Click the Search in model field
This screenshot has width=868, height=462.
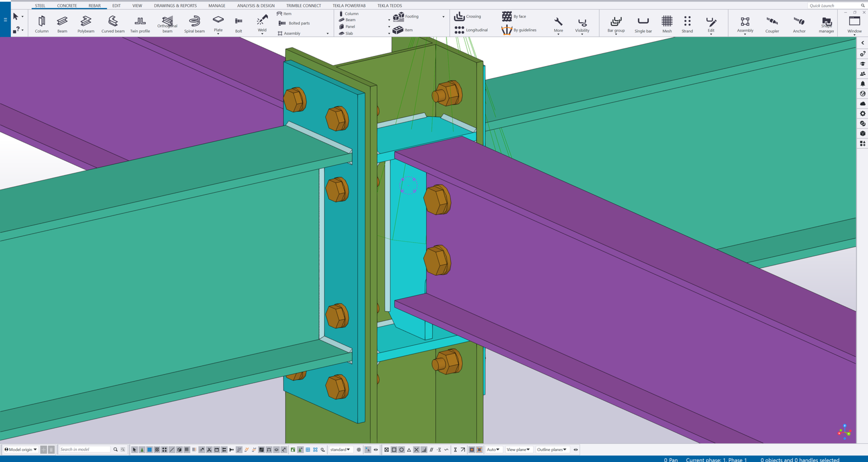point(85,450)
